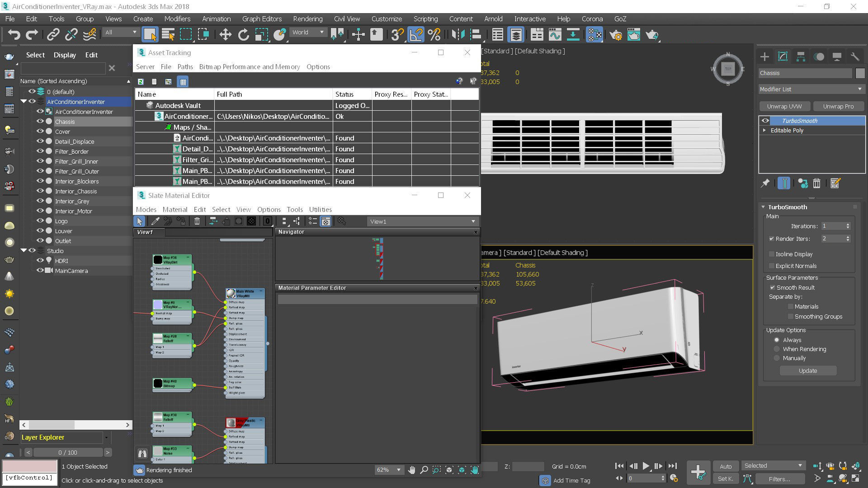
Task: Click Pan hand tool in Slate editor
Action: (411, 470)
